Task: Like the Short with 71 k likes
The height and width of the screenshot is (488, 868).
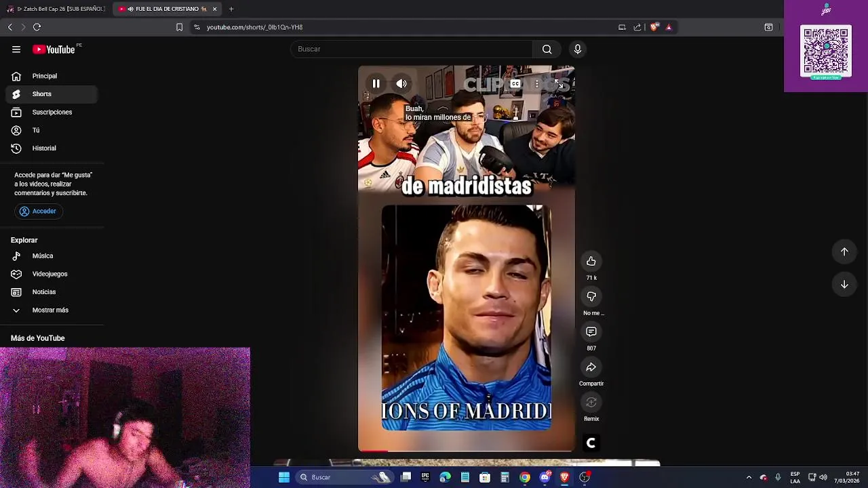Action: (591, 262)
